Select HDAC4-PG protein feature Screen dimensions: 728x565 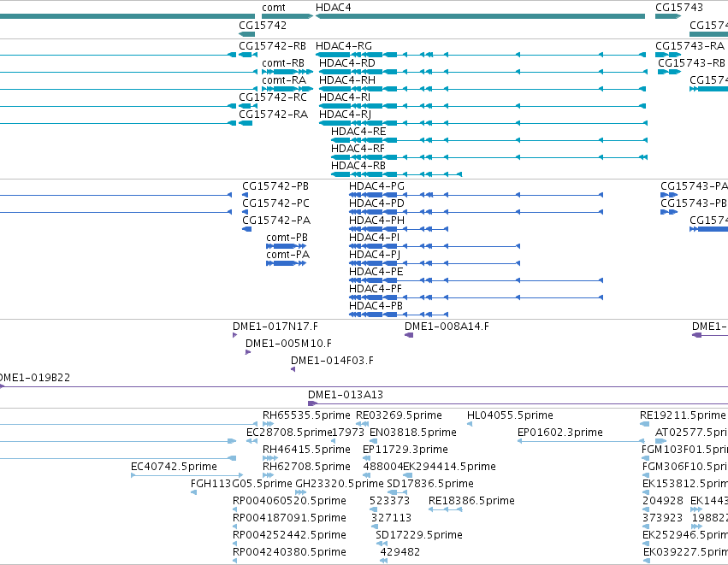pos(476,195)
